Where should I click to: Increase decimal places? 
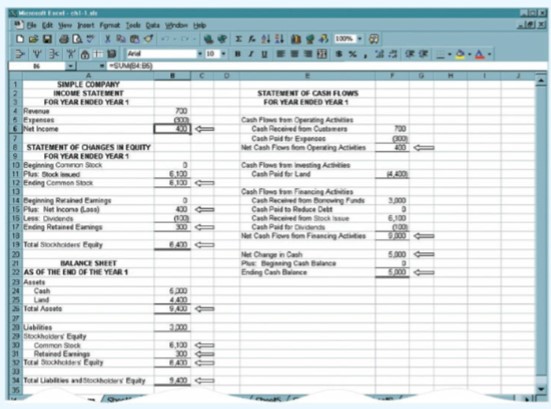[380, 54]
